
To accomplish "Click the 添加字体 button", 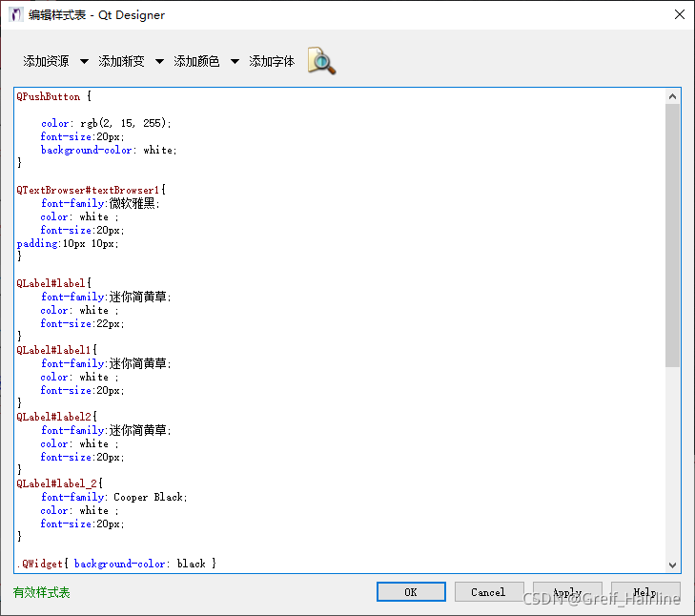I will (x=272, y=61).
